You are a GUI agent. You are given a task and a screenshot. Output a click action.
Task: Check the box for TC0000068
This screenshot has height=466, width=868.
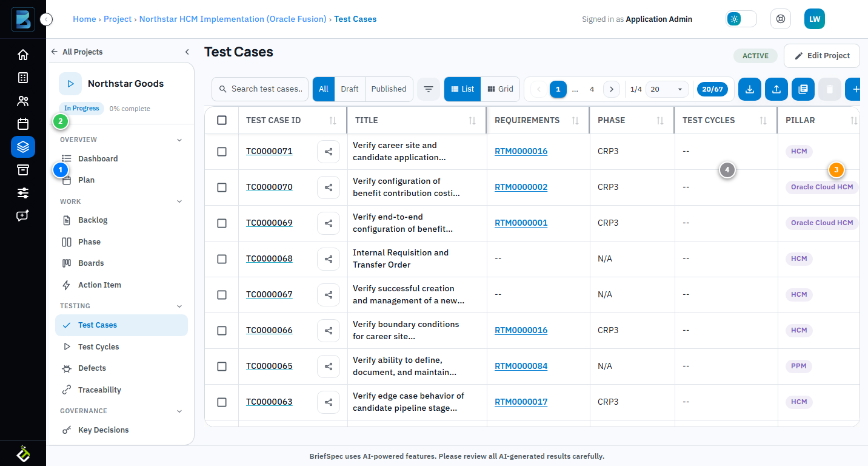pyautogui.click(x=222, y=259)
